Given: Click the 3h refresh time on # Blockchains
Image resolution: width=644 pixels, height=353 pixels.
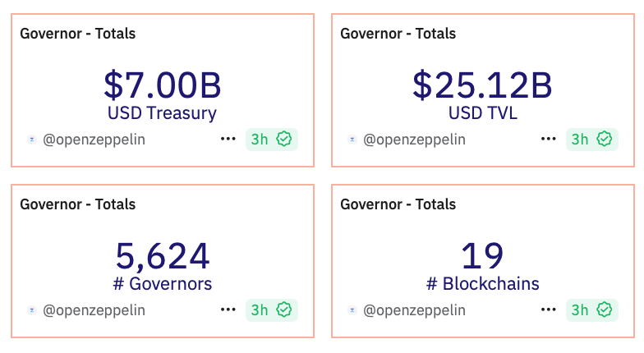Looking at the screenshot, I should (580, 310).
